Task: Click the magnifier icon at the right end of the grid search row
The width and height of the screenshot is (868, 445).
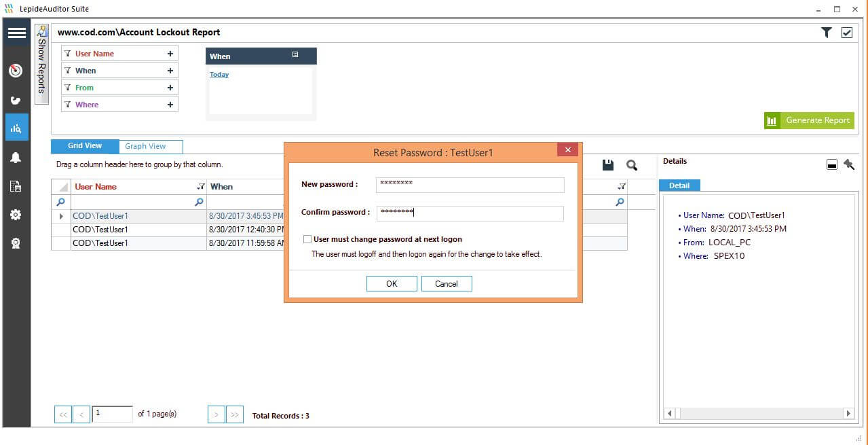Action: click(620, 202)
